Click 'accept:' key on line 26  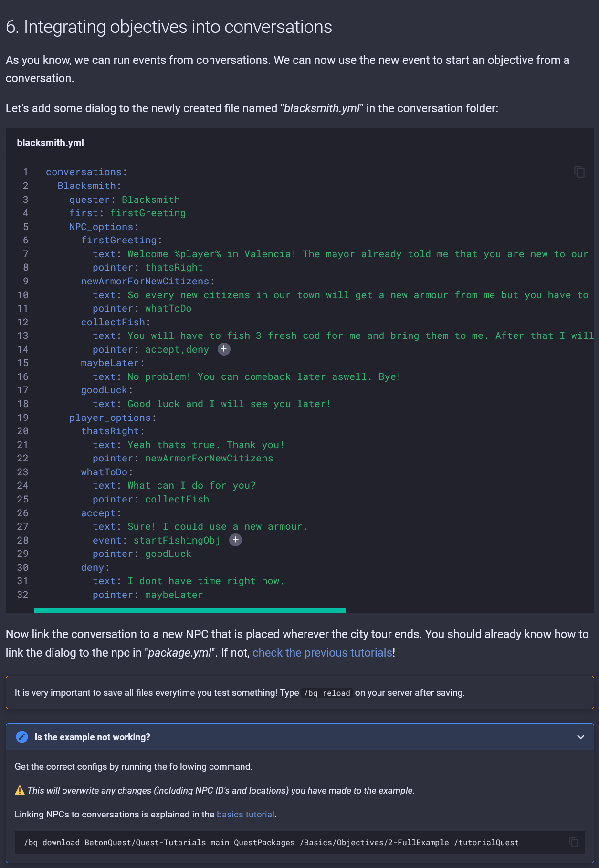point(101,513)
